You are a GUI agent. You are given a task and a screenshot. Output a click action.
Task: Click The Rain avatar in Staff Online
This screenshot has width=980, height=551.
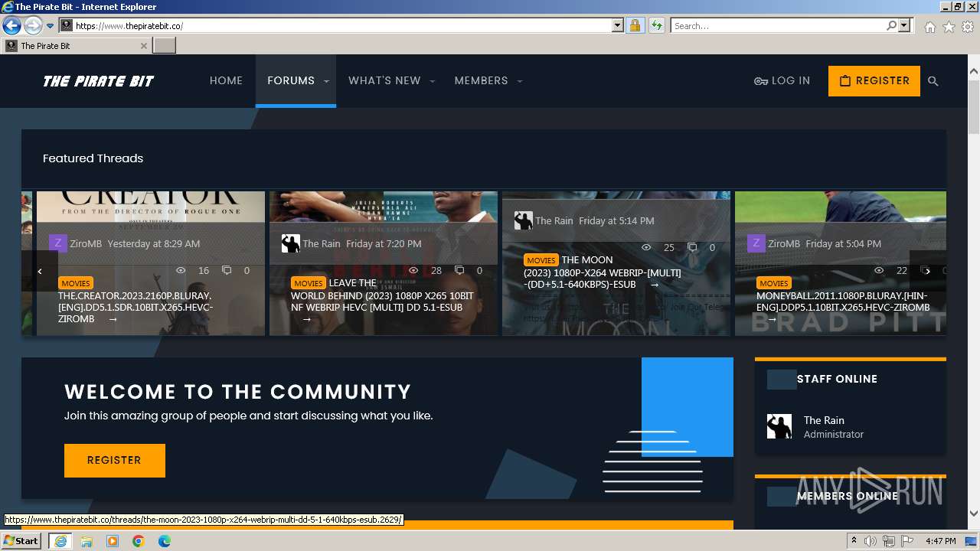coord(779,426)
